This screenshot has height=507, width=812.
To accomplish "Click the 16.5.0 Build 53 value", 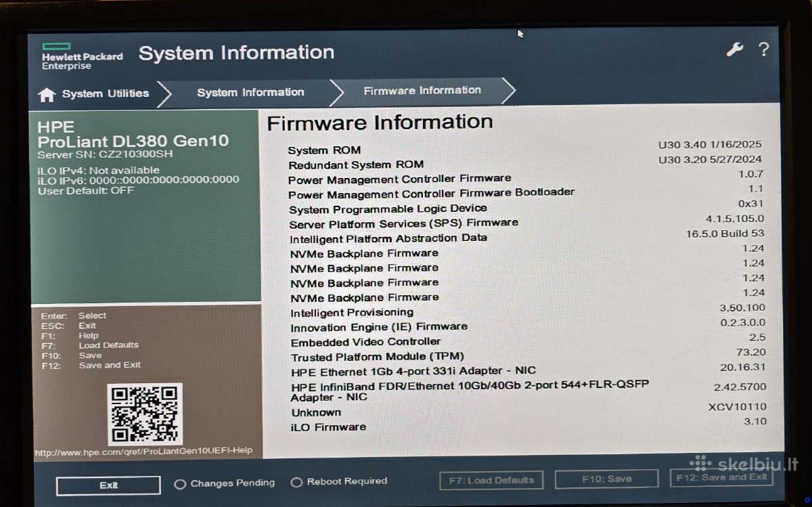I will pos(725,234).
